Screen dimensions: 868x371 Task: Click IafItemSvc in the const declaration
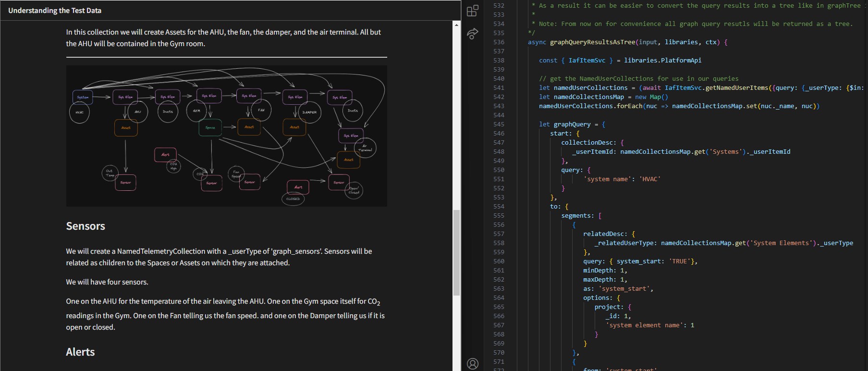click(587, 61)
